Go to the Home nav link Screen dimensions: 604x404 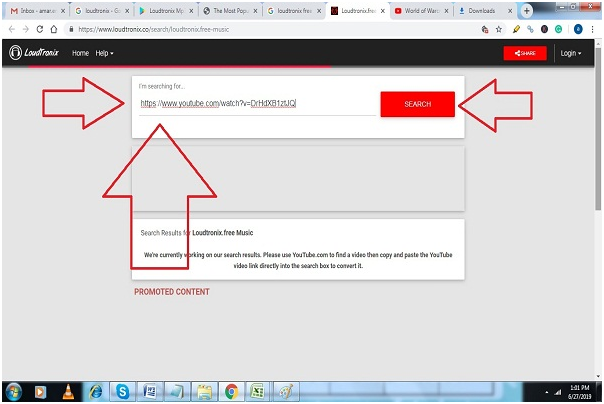click(x=80, y=53)
